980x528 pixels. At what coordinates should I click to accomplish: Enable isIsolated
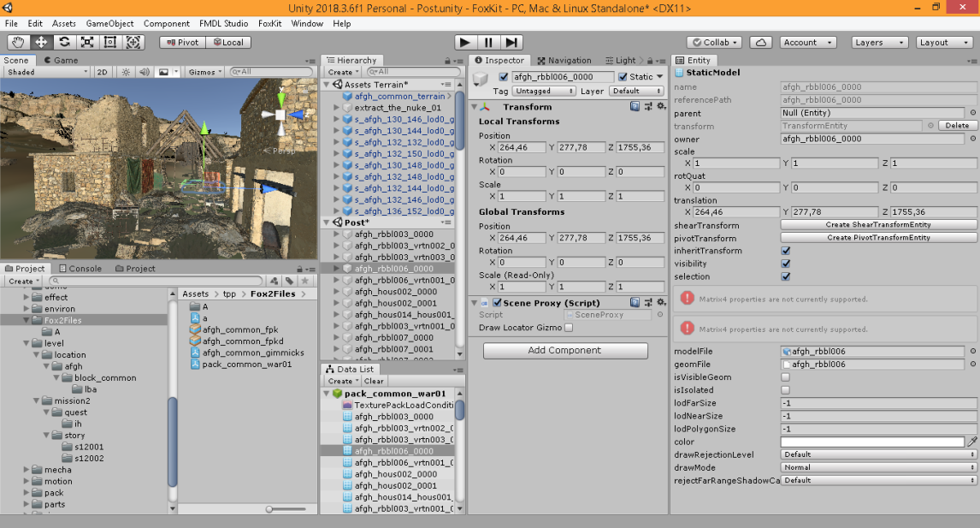pyautogui.click(x=786, y=389)
